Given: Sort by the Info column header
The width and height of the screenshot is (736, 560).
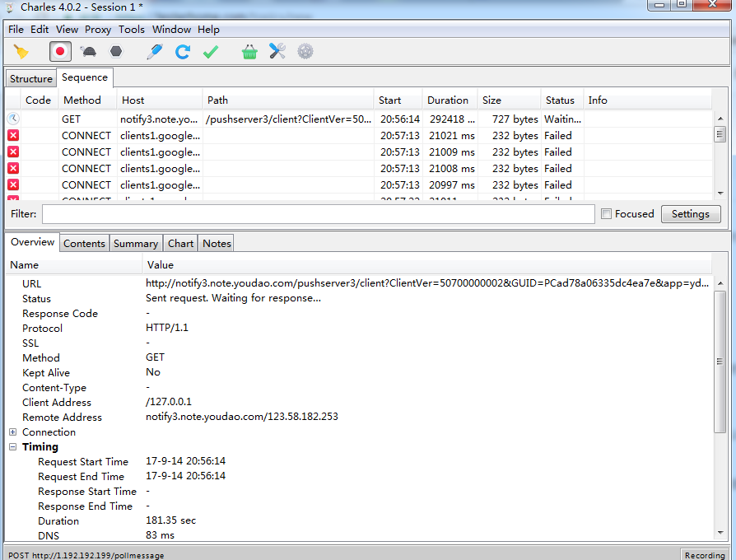Looking at the screenshot, I should (648, 100).
